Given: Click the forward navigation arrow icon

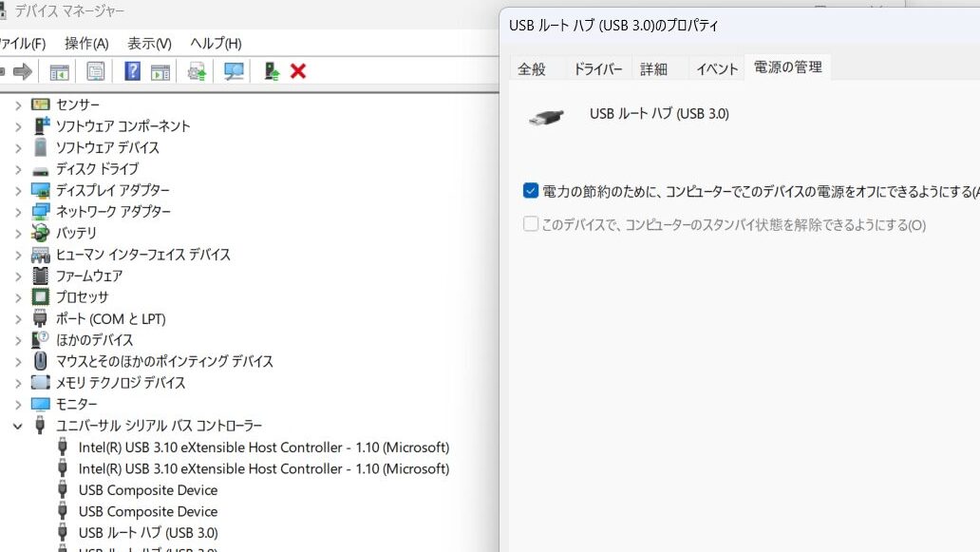Looking at the screenshot, I should coord(24,70).
